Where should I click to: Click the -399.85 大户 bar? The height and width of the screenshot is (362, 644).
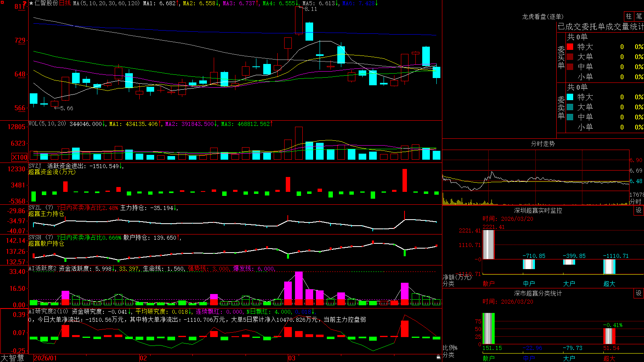click(569, 262)
